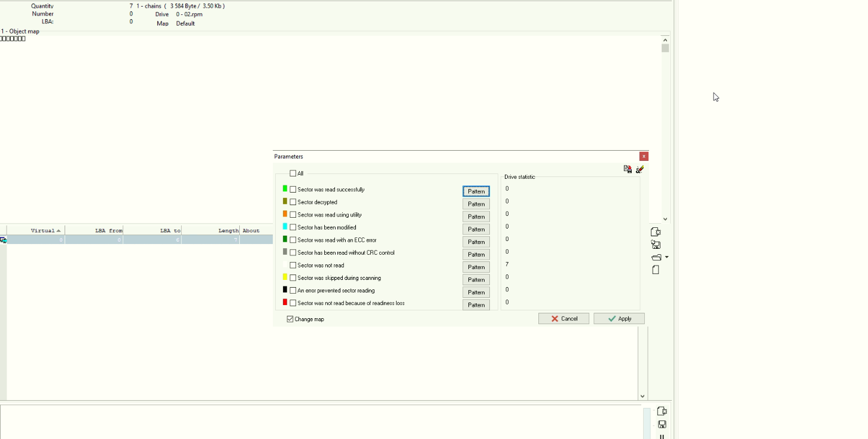The height and width of the screenshot is (439, 868).
Task: Uncheck the Change map checkbox
Action: tap(290, 319)
